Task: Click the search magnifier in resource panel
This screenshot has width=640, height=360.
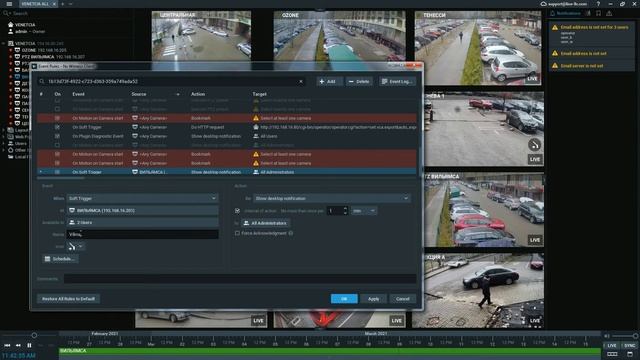Action: click(x=6, y=13)
